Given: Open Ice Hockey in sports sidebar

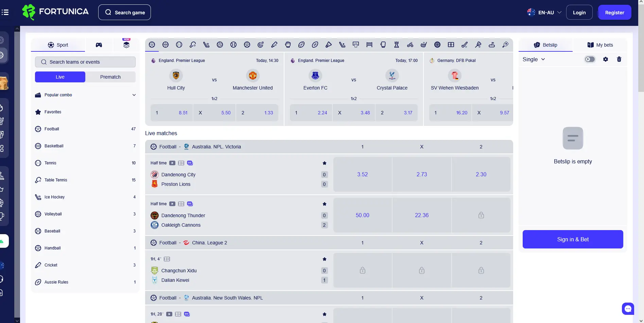Looking at the screenshot, I should point(85,197).
